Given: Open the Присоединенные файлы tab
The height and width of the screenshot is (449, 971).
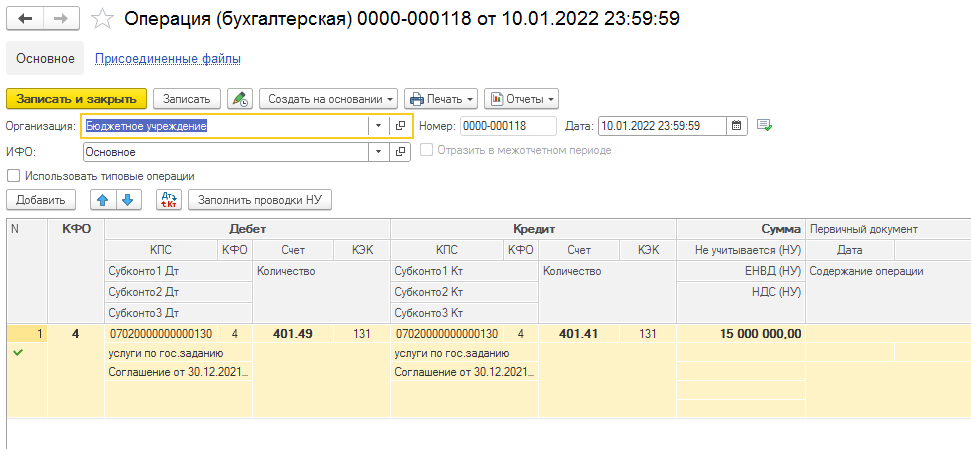Looking at the screenshot, I should tap(167, 59).
